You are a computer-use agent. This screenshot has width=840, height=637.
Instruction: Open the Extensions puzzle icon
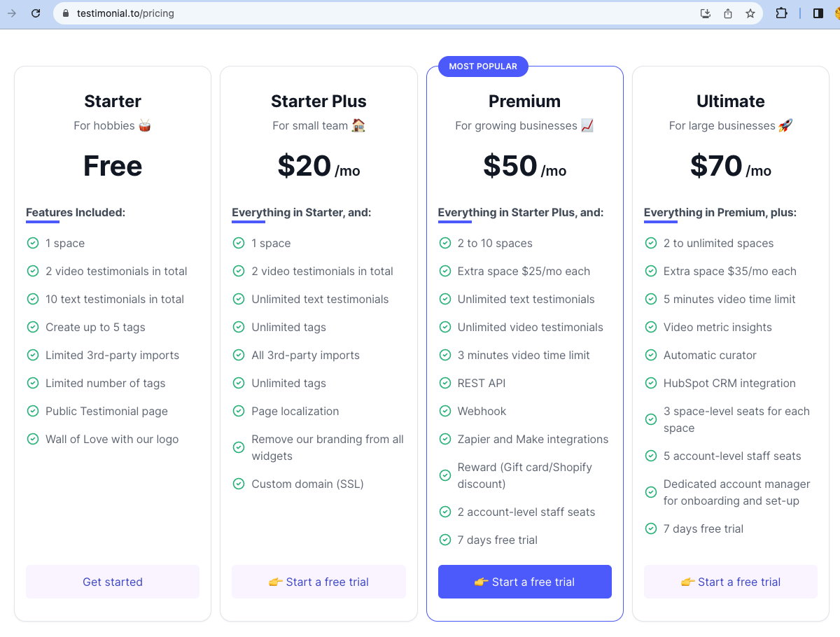pyautogui.click(x=781, y=13)
